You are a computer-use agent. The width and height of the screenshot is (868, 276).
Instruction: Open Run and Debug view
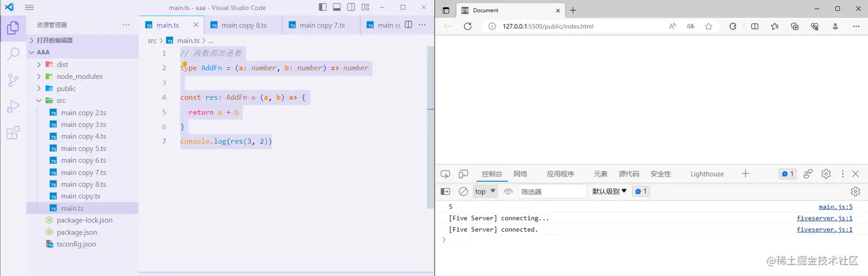pos(13,107)
